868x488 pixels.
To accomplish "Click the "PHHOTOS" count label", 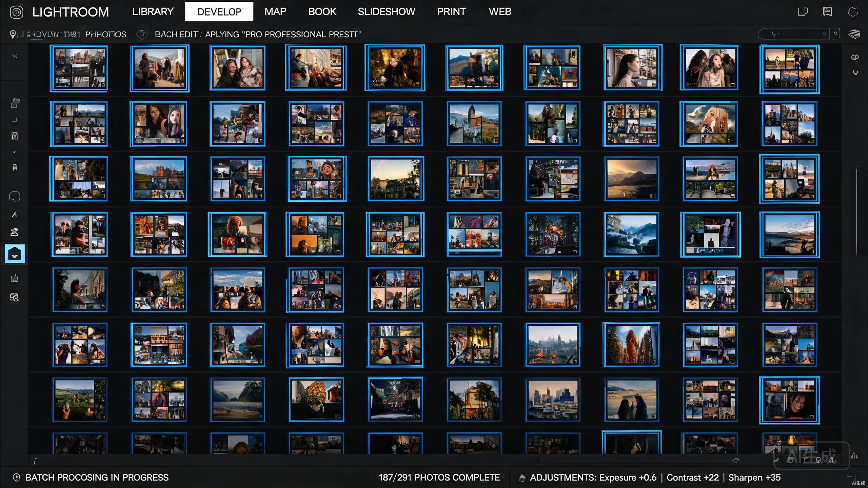I will (105, 34).
